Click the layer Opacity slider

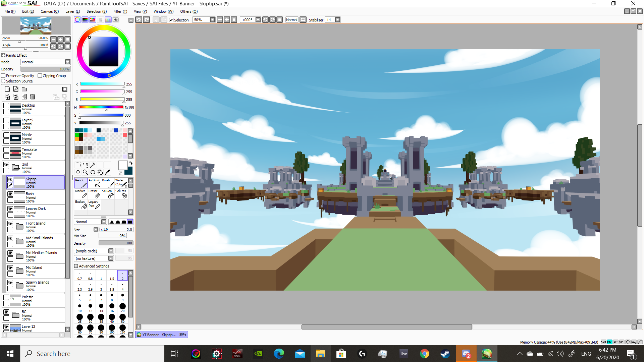tap(45, 69)
